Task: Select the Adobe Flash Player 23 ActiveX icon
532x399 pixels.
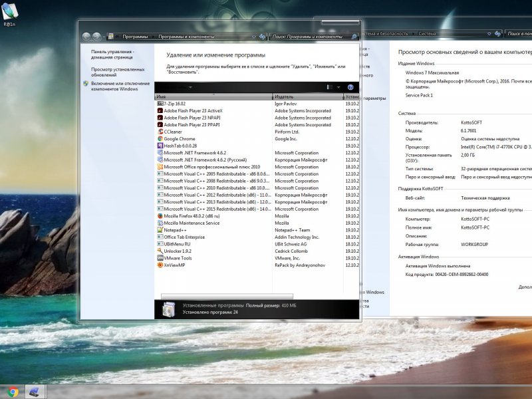Action: [160, 110]
